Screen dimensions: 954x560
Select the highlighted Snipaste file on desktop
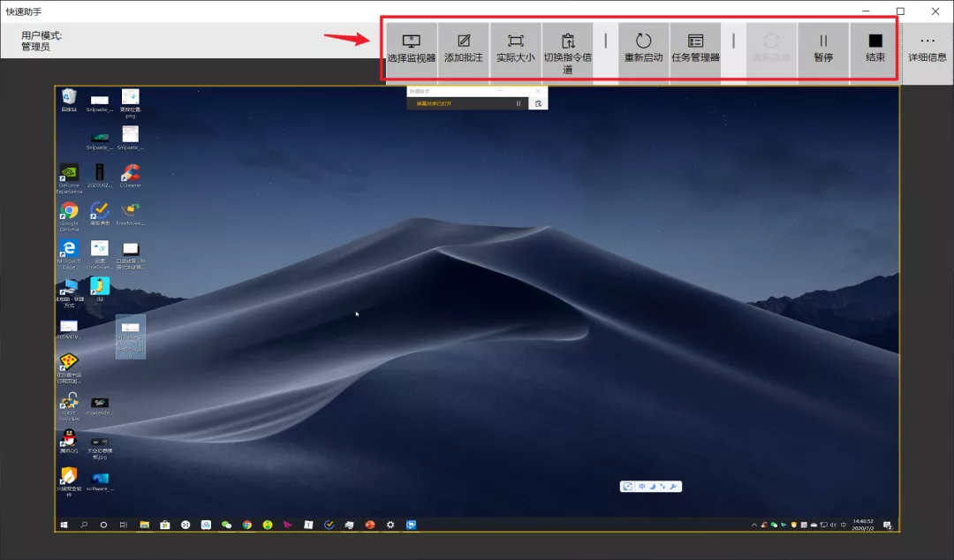pos(130,337)
